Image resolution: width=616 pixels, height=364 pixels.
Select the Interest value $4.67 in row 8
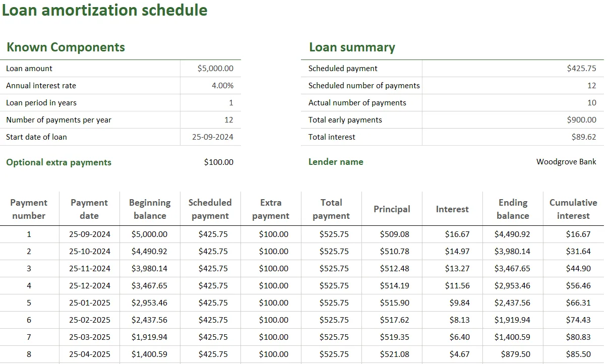point(453,354)
